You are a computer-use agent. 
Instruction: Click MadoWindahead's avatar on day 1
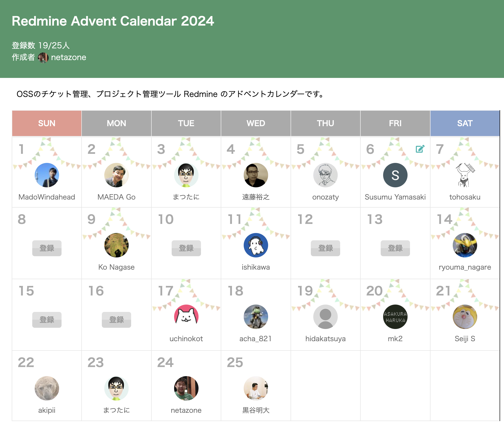(47, 175)
